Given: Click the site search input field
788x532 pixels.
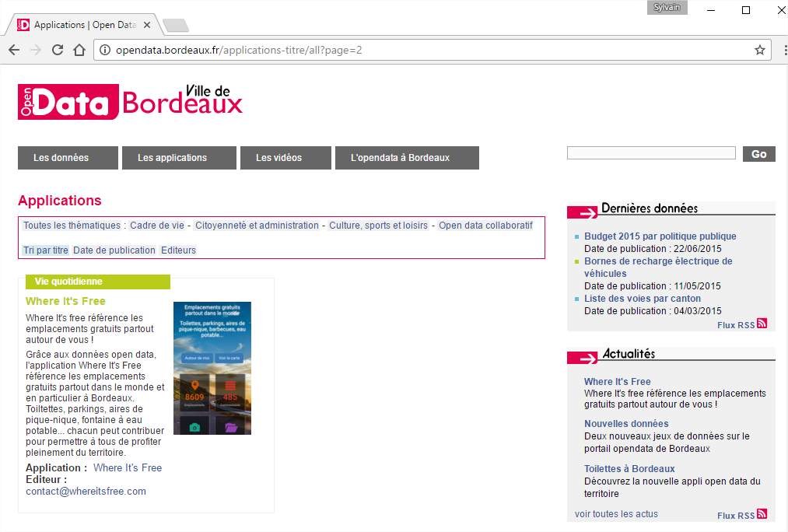Looking at the screenshot, I should pyautogui.click(x=651, y=153).
